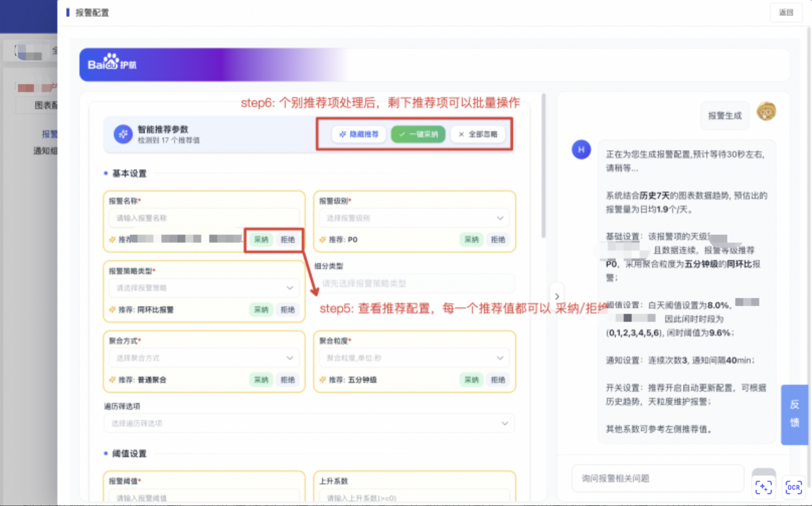The height and width of the screenshot is (506, 812).
Task: Click the X icon on 全部忽略
Action: 461,134
